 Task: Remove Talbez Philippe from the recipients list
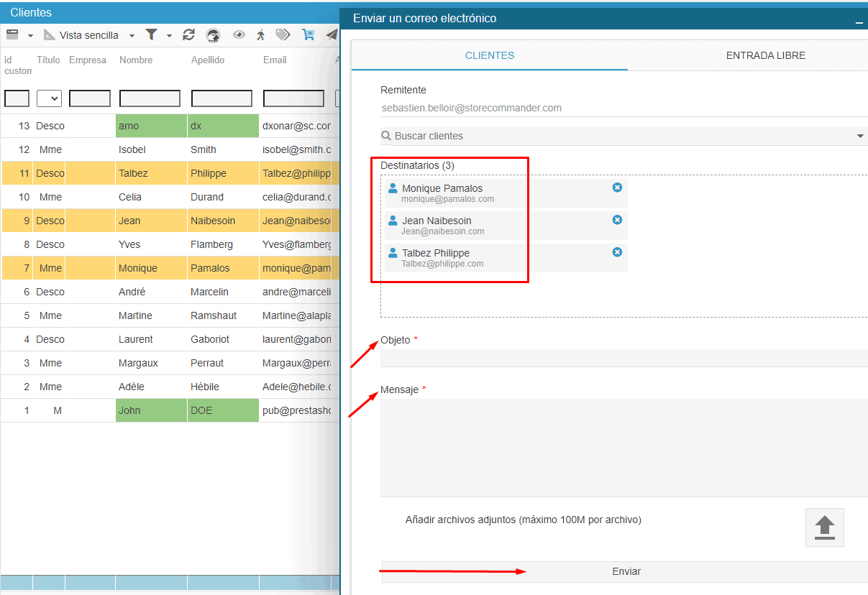coord(617,252)
